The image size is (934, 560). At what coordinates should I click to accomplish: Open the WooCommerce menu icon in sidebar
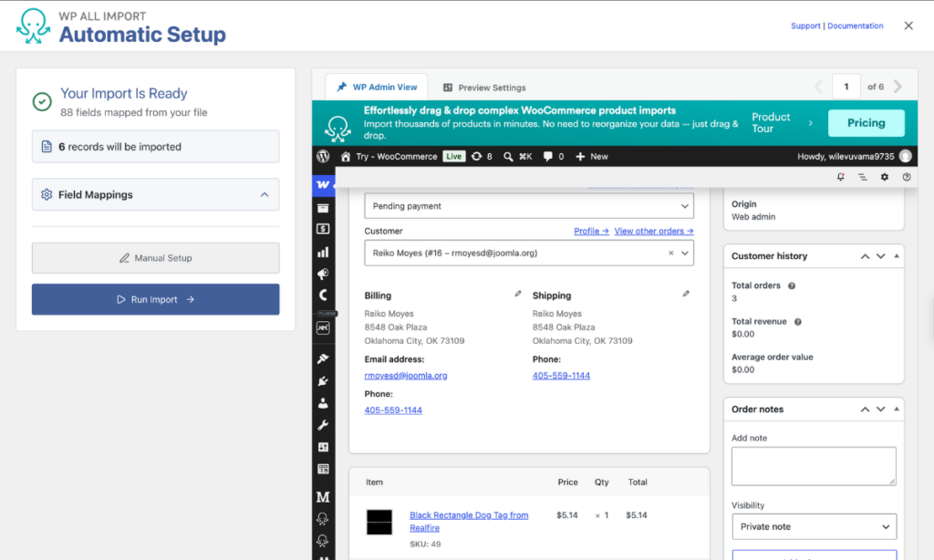point(323,184)
